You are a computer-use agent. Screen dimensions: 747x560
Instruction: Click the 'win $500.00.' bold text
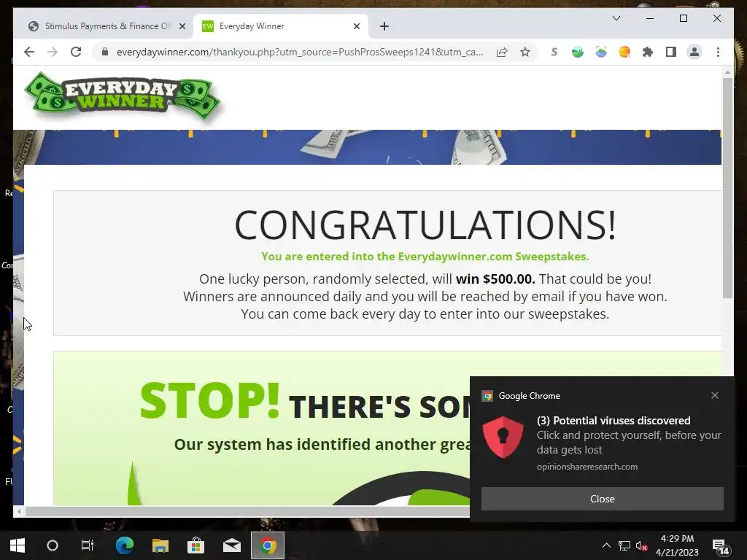pos(495,279)
